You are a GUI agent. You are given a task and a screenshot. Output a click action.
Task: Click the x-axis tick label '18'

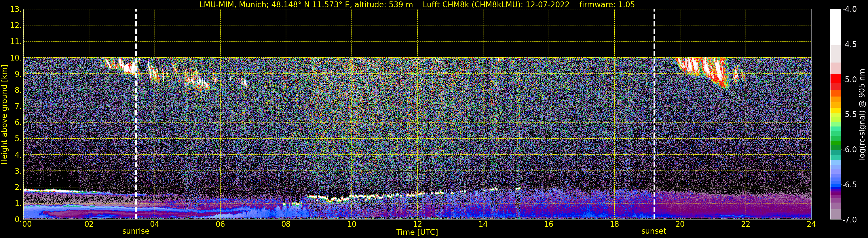615,224
